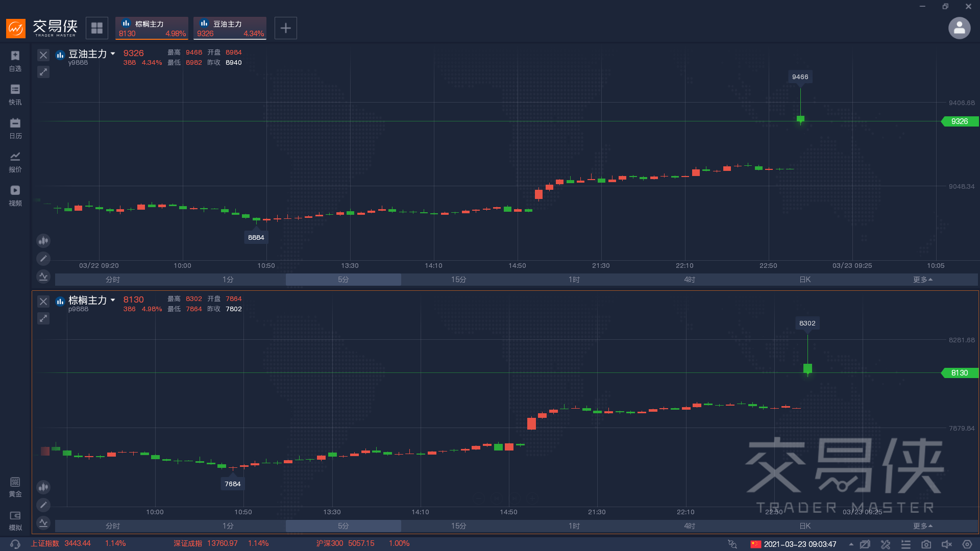The image size is (980, 551).
Task: Select 分时 period in 豆油主力 panel
Action: (x=113, y=280)
